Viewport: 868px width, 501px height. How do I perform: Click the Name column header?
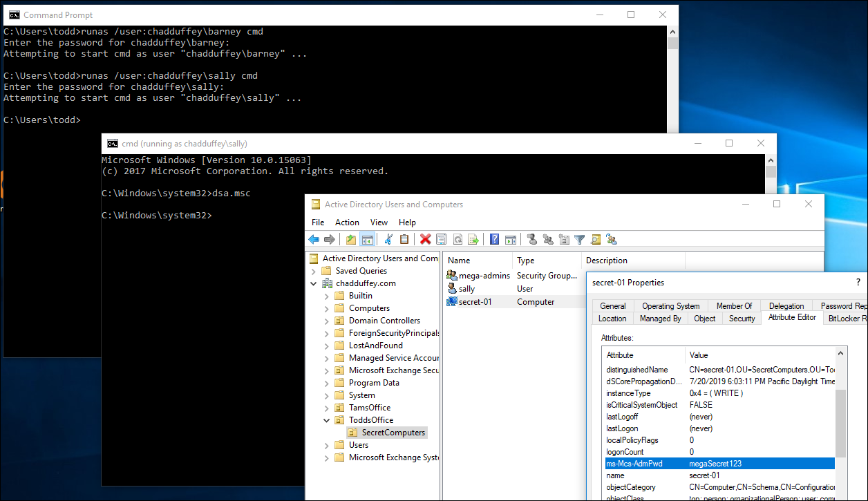coord(478,261)
